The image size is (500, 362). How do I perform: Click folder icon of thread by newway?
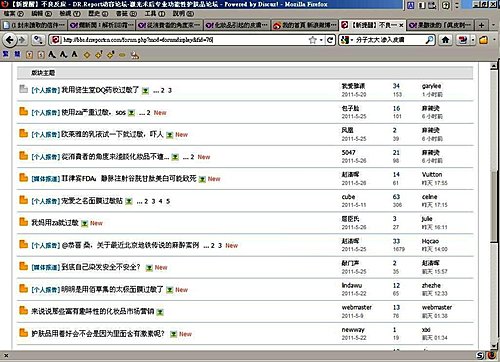point(23,332)
